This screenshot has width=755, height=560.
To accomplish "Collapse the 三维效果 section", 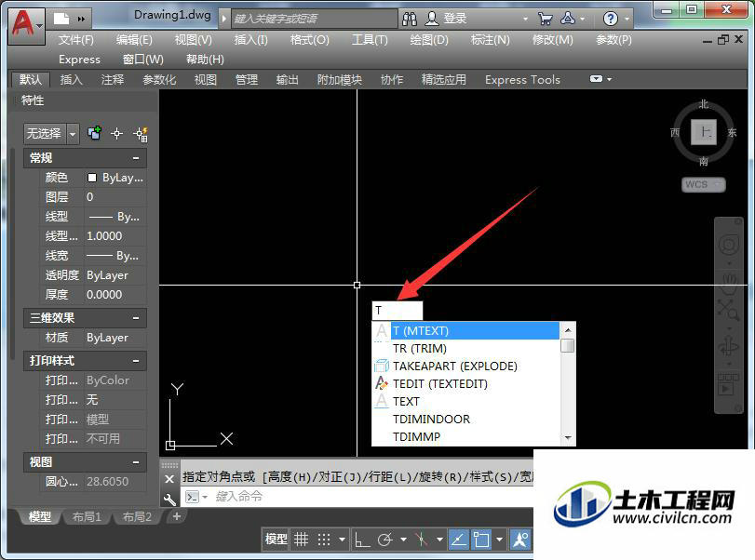I will pyautogui.click(x=136, y=318).
